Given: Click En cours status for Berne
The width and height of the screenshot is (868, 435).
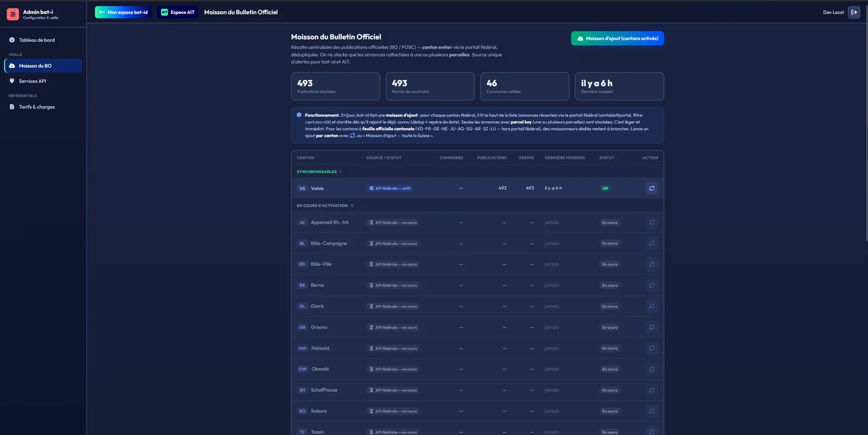Looking at the screenshot, I should click(609, 285).
